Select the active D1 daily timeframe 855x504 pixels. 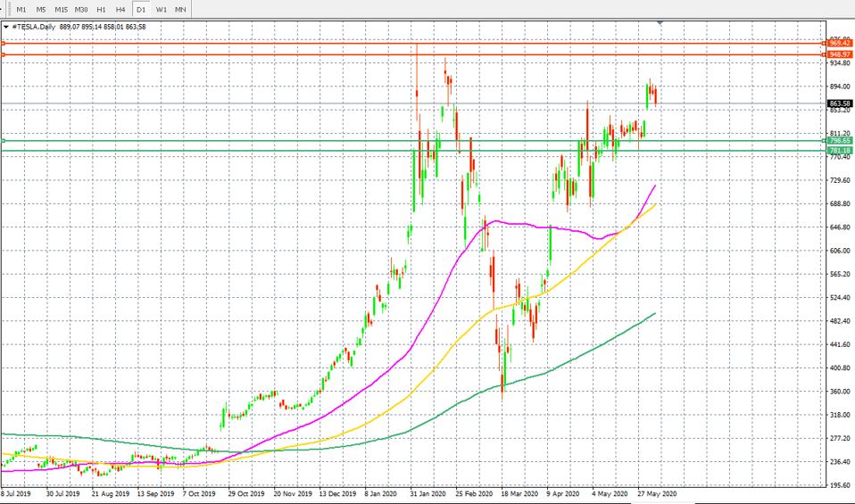(140, 9)
